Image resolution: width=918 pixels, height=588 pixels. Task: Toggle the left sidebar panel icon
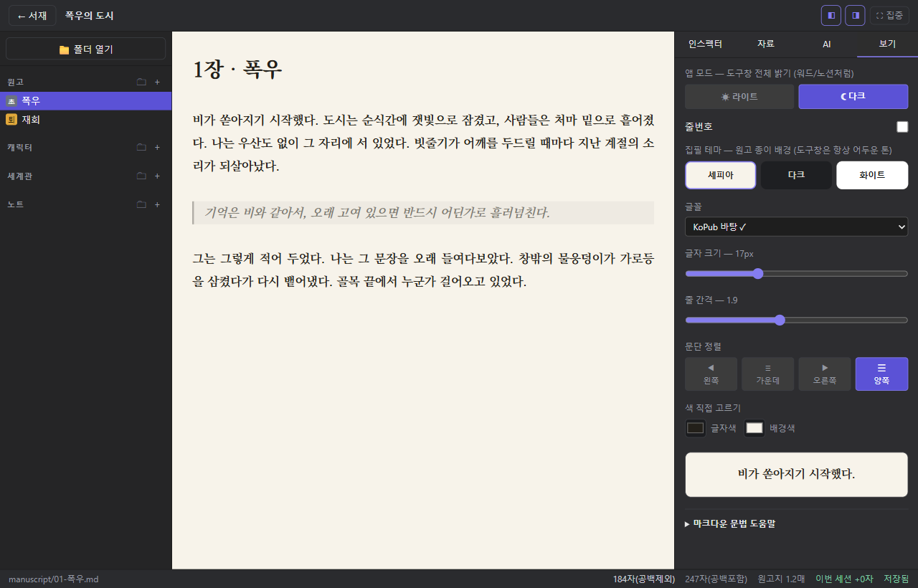click(831, 15)
